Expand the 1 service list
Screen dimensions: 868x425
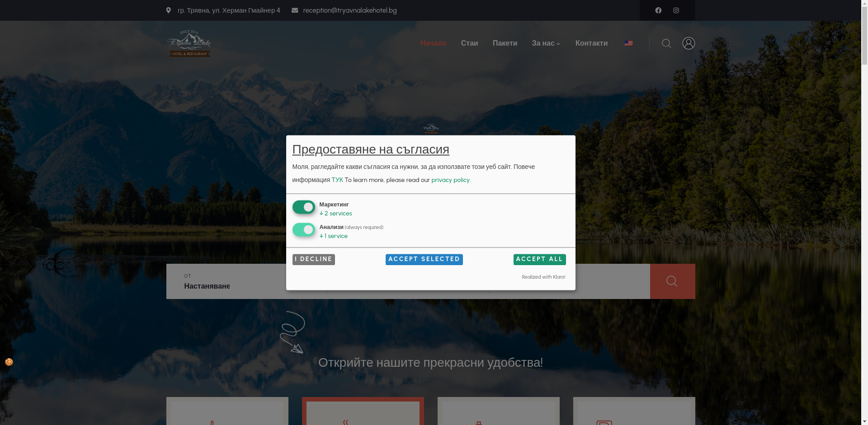click(x=334, y=236)
